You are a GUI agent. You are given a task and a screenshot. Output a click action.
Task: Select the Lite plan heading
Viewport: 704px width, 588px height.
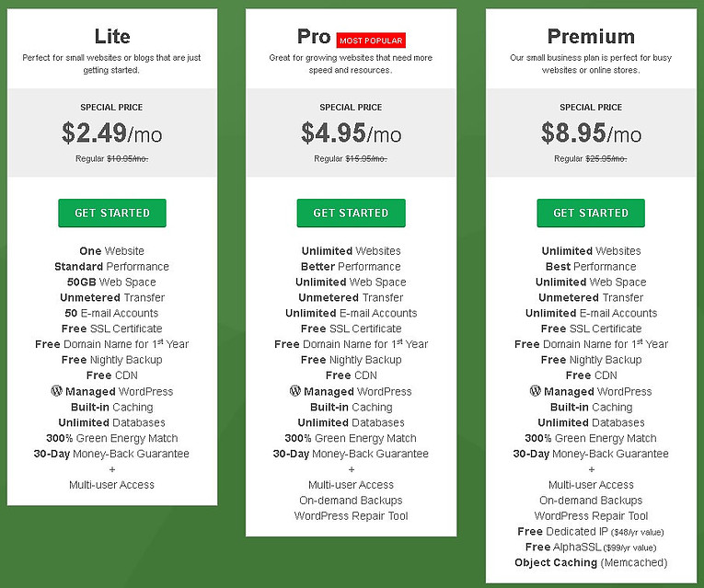point(112,37)
